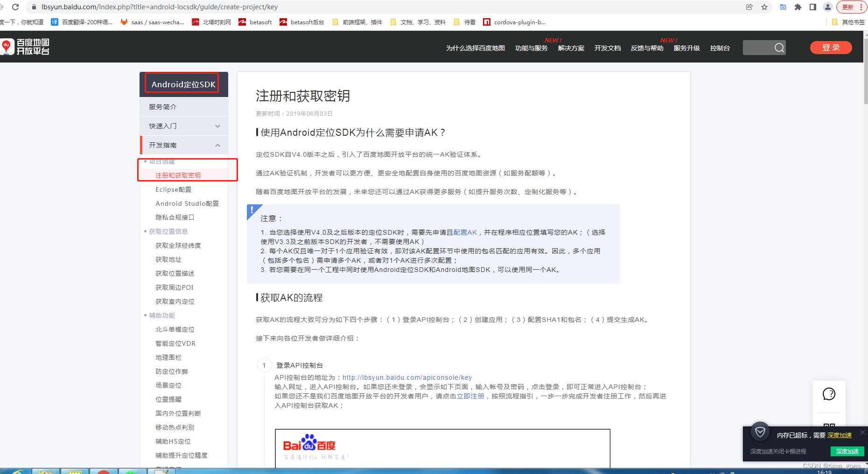Click the 配置AK link in the notice
Viewport: 868px width, 474px height.
465,232
